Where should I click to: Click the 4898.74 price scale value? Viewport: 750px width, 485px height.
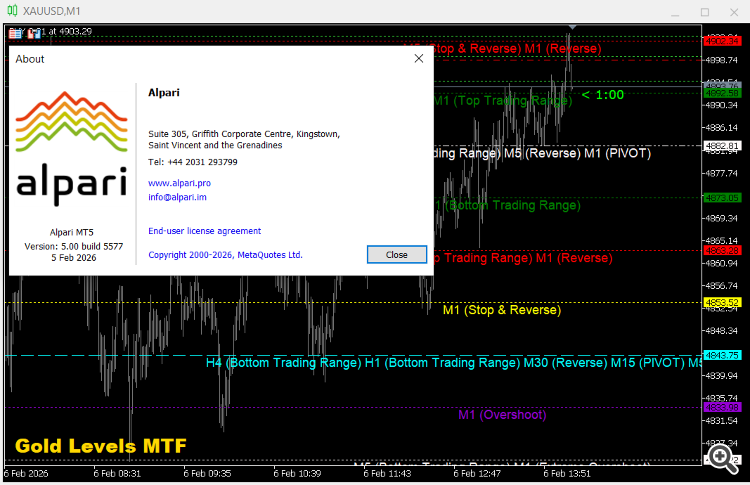722,60
